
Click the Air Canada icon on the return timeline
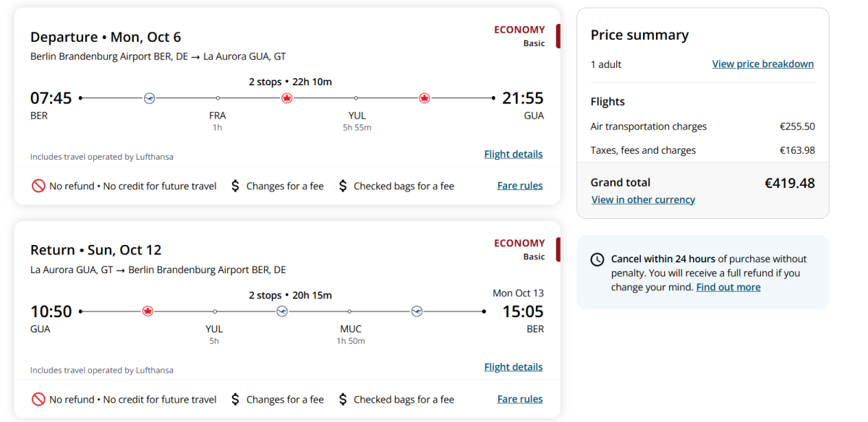tap(148, 311)
